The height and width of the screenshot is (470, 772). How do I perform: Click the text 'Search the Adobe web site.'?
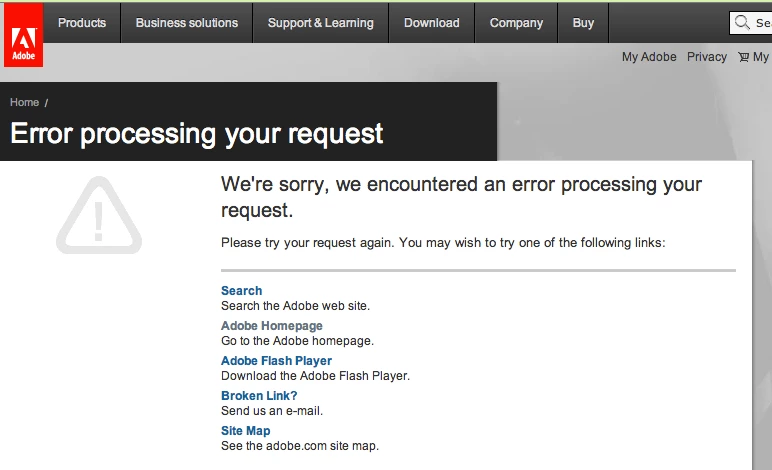(x=295, y=306)
